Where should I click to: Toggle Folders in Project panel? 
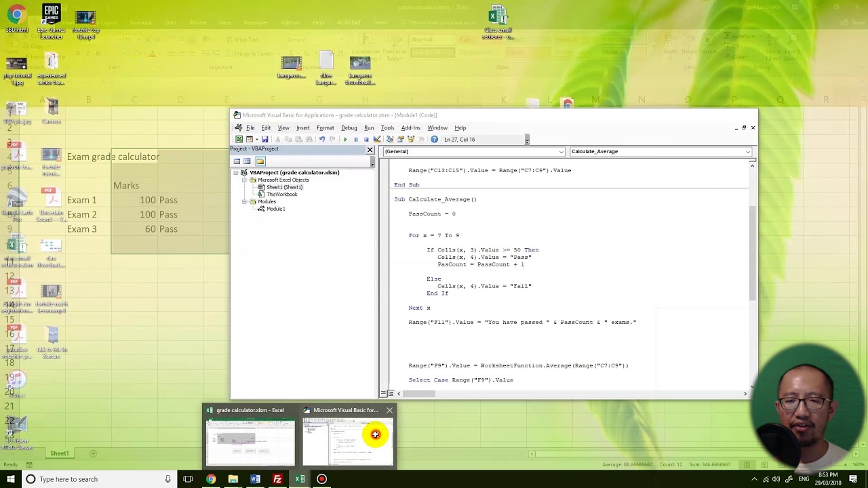pos(260,161)
